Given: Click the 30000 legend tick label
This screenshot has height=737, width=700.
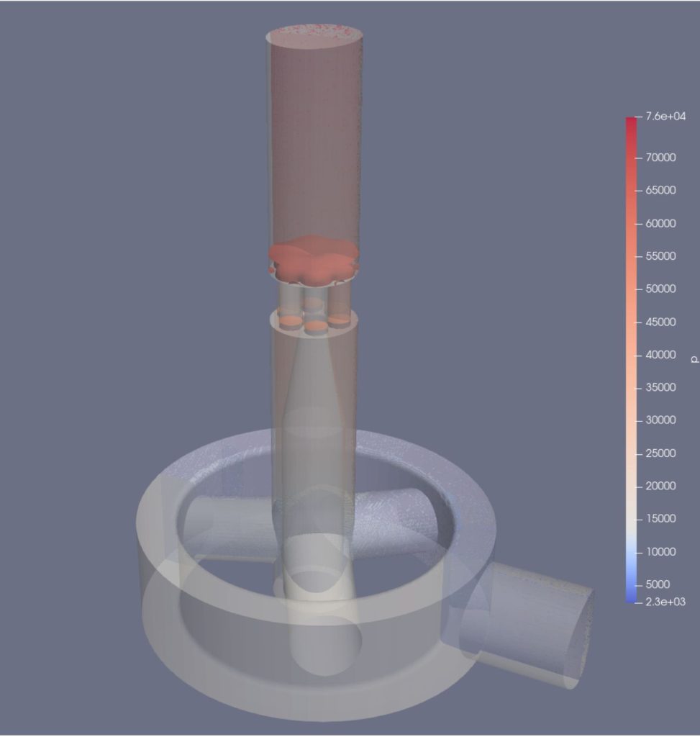Looking at the screenshot, I should pyautogui.click(x=660, y=420).
